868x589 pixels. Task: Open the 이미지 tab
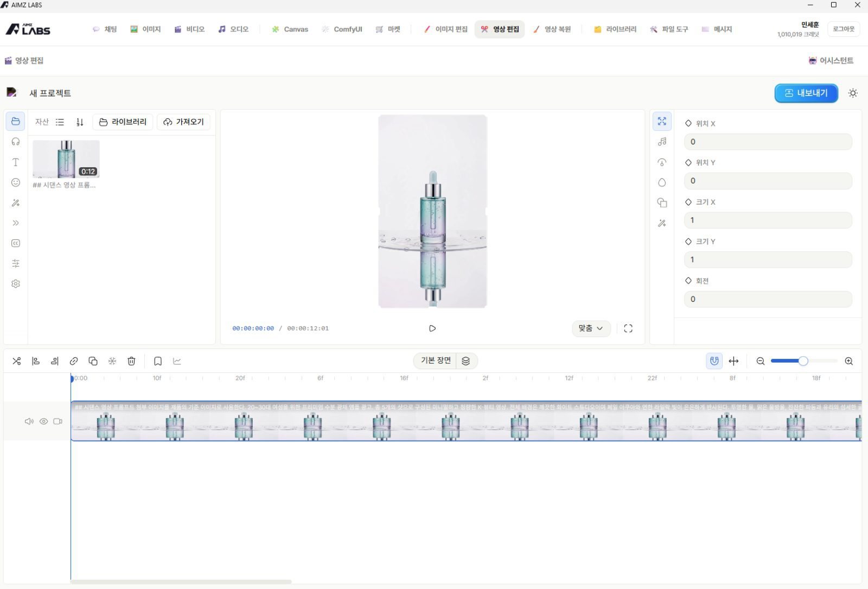pyautogui.click(x=145, y=29)
